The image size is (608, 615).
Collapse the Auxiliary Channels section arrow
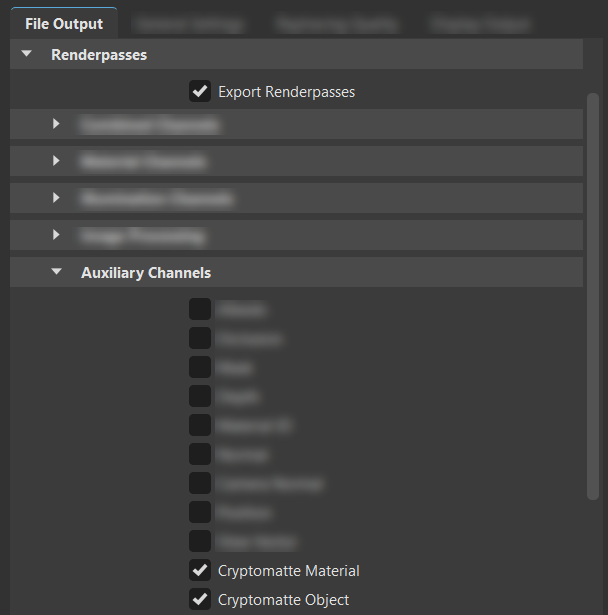tap(57, 272)
